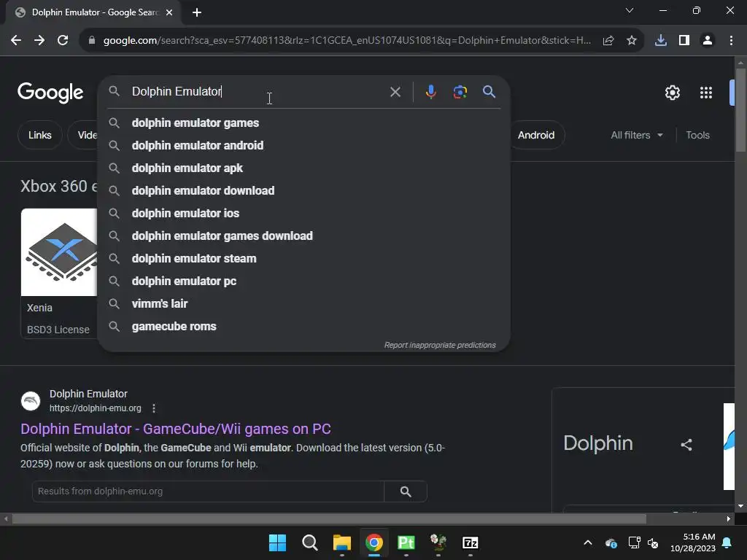Click into the Dolphin Emulator search field

coord(258,91)
